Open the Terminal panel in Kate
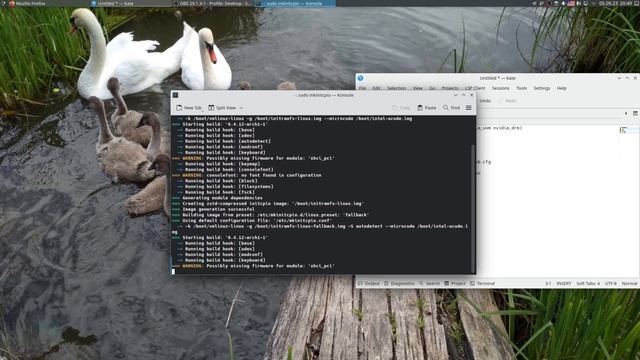640x360 pixels. (x=482, y=283)
